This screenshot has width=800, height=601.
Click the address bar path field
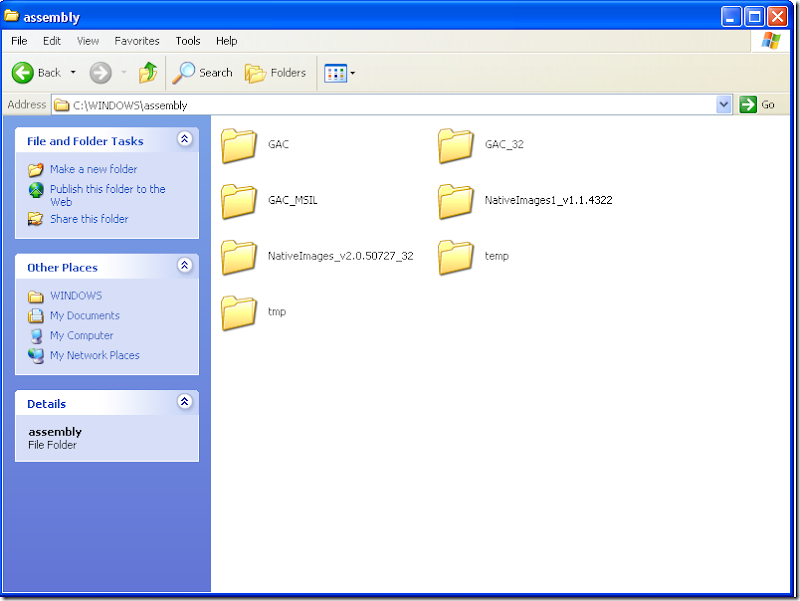point(390,105)
